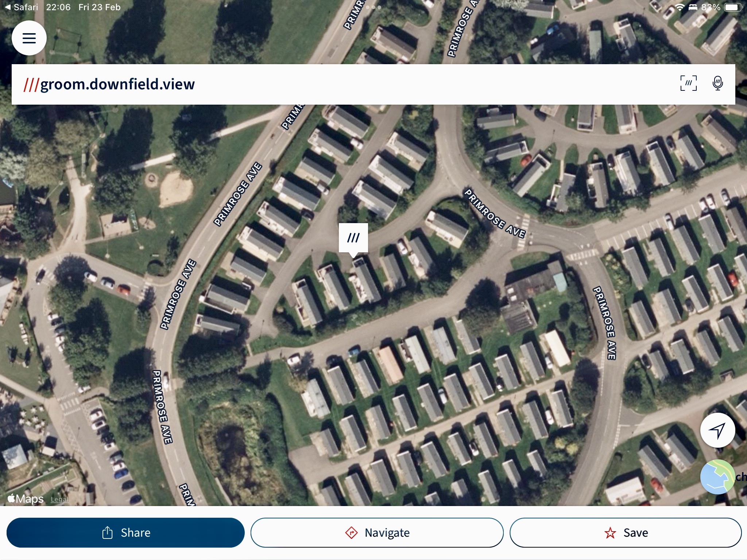
Task: Tap the scan three-word-address icon
Action: pos(688,83)
